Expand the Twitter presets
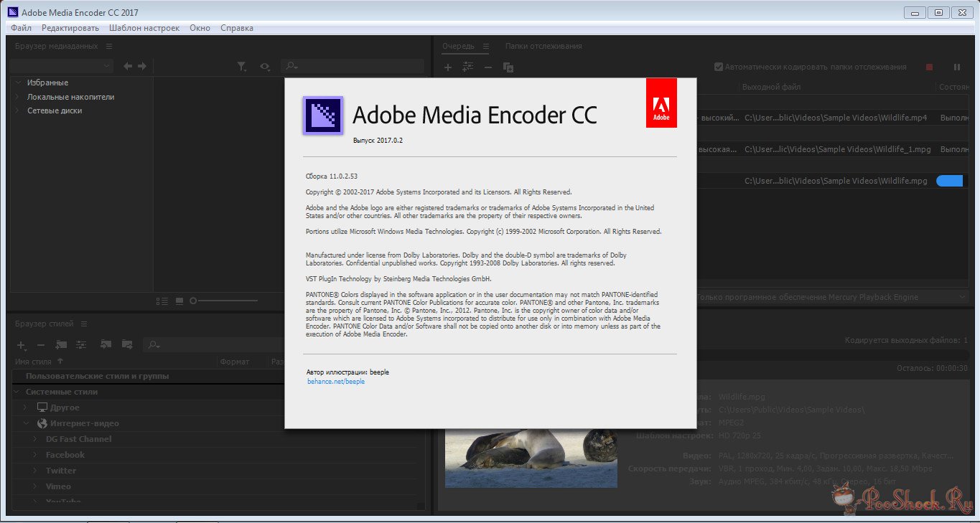Image resolution: width=980 pixels, height=523 pixels. tap(35, 471)
